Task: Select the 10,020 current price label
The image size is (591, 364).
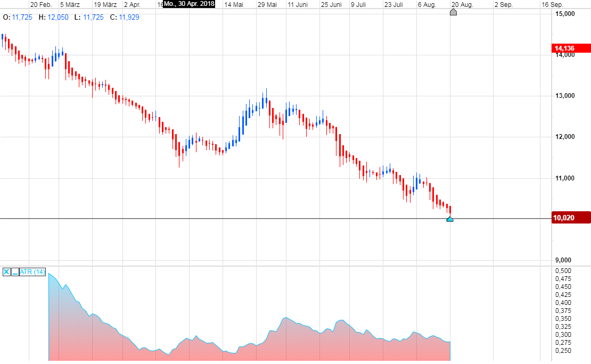Action: 571,218
